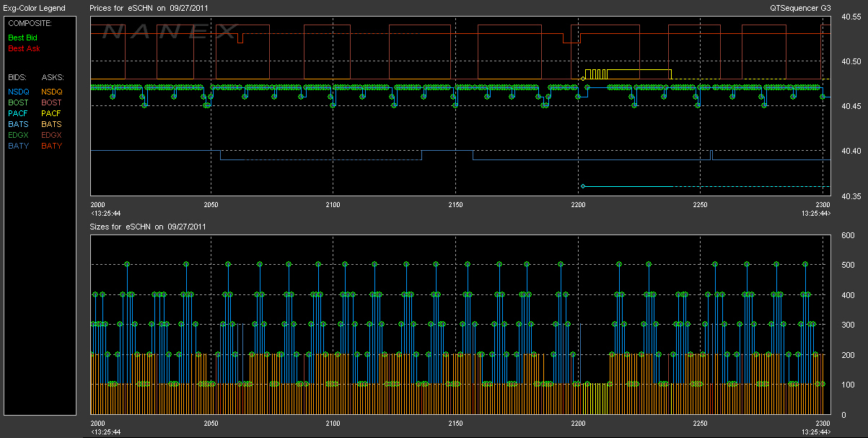868x438 pixels.
Task: Click the 2150 tick below the price chart
Action: [455, 206]
